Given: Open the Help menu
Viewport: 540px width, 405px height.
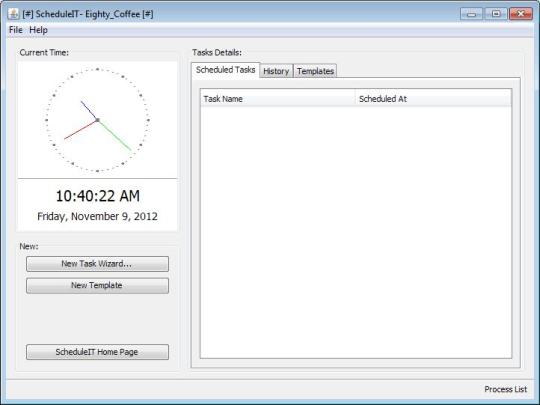Looking at the screenshot, I should (38, 30).
